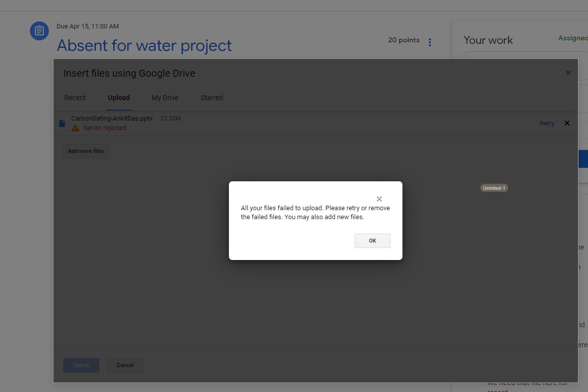Click the Server rejected error text
This screenshot has width=588, height=392.
point(105,128)
